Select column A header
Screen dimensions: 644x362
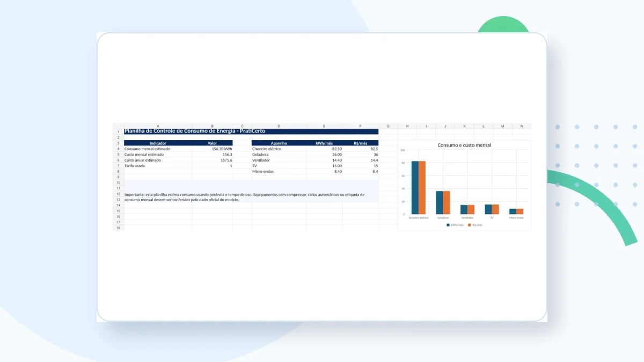(158, 126)
